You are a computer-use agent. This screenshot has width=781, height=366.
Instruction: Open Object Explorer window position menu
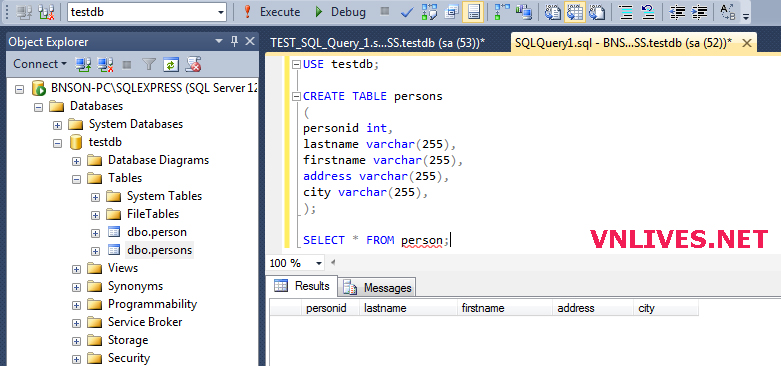pos(219,42)
